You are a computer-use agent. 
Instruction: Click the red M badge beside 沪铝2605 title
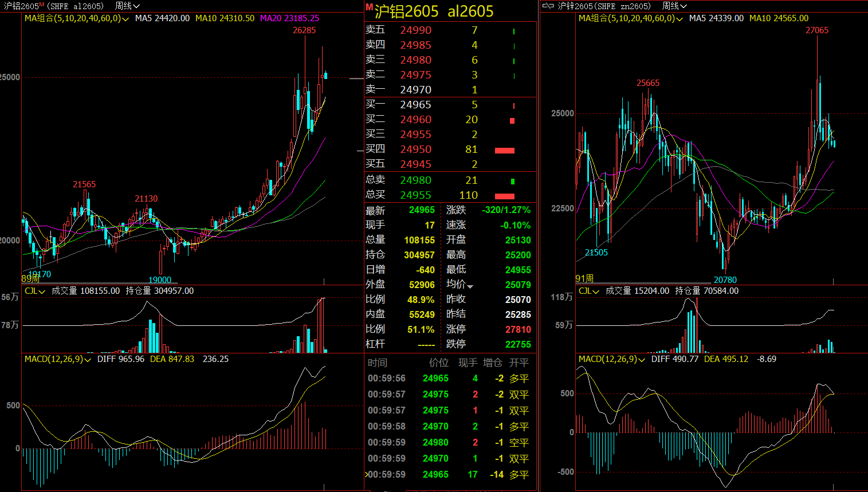(369, 7)
